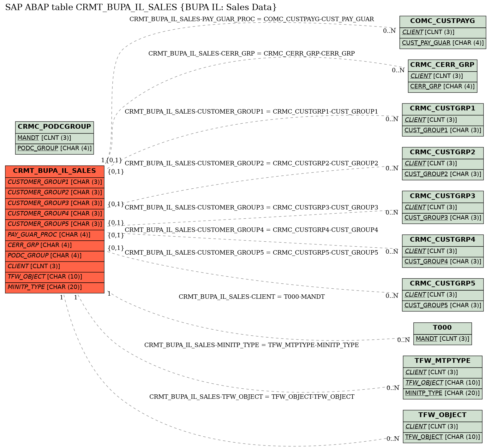Click PODC_GROUP [CHAR (4)] in main table

[55, 256]
